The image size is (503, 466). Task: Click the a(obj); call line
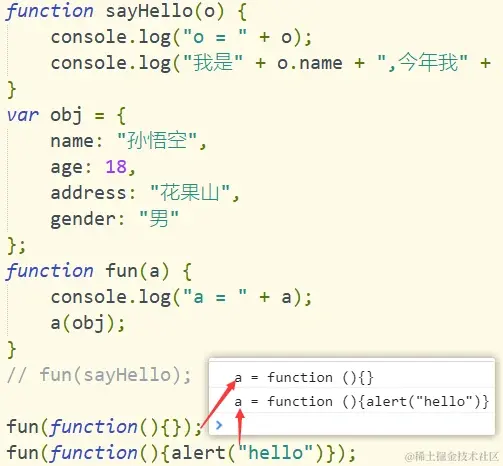pyautogui.click(x=88, y=323)
